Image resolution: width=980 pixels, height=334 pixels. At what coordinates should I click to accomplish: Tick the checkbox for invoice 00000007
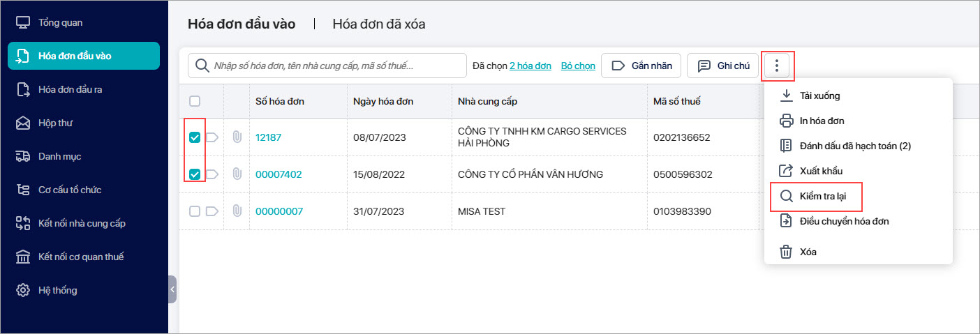point(195,211)
